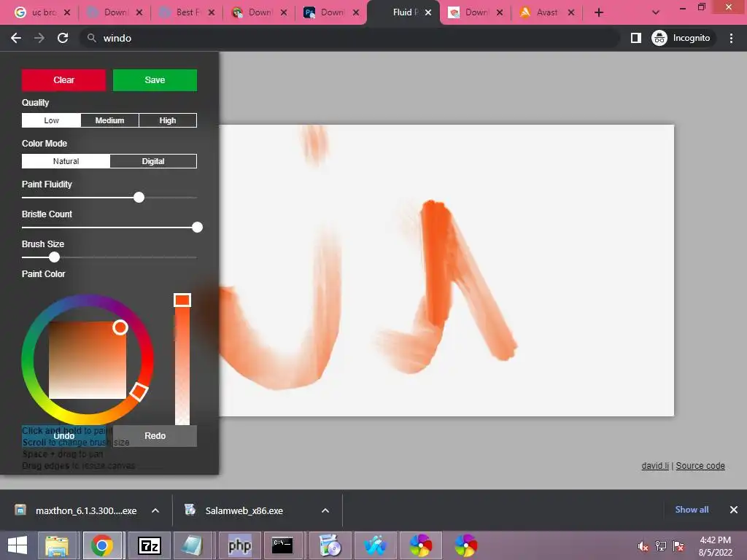
Task: Choose Natural color mode
Action: click(66, 161)
